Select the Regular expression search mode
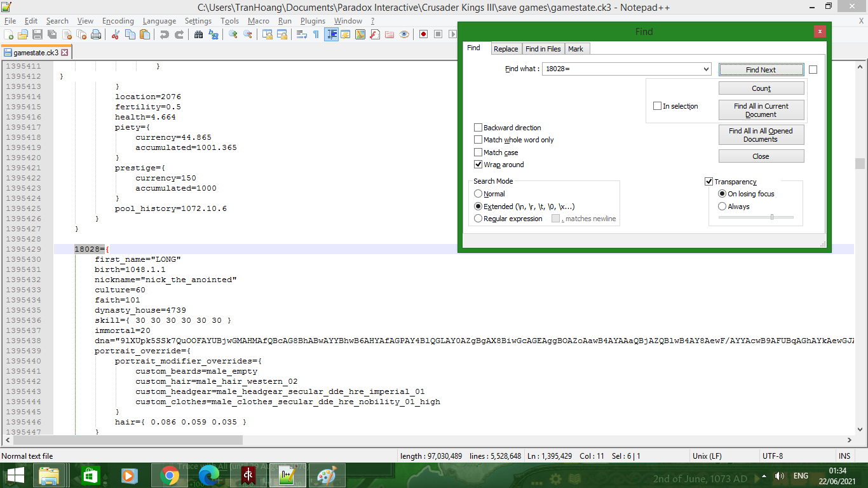Image resolution: width=868 pixels, height=488 pixels. point(478,219)
